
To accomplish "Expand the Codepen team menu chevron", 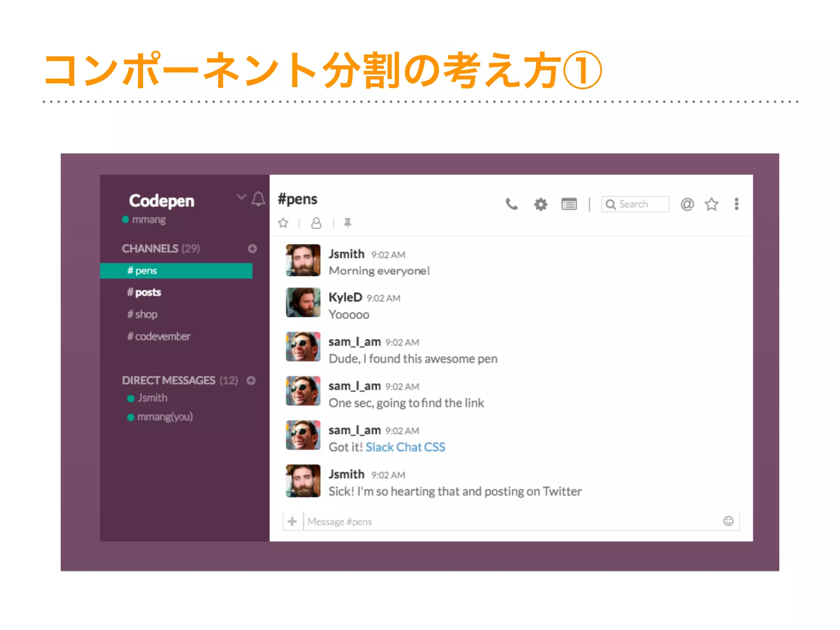I will (x=241, y=197).
